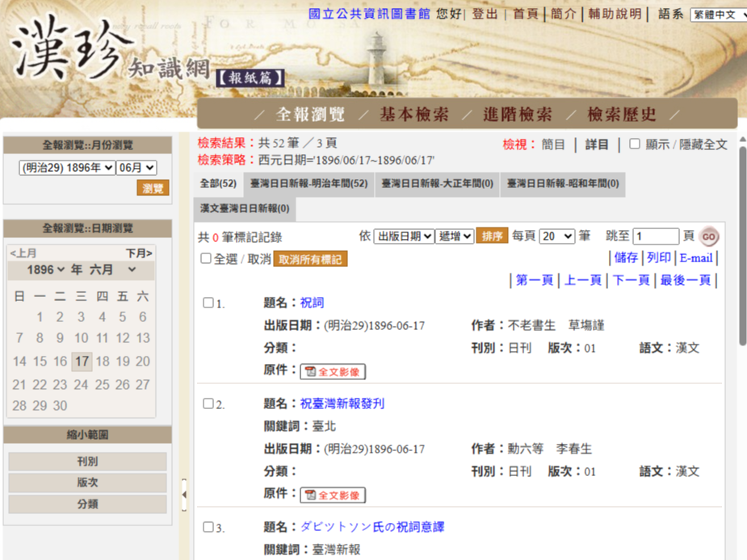Click the 輔助說明 help link
This screenshot has width=747, height=560.
coord(615,14)
